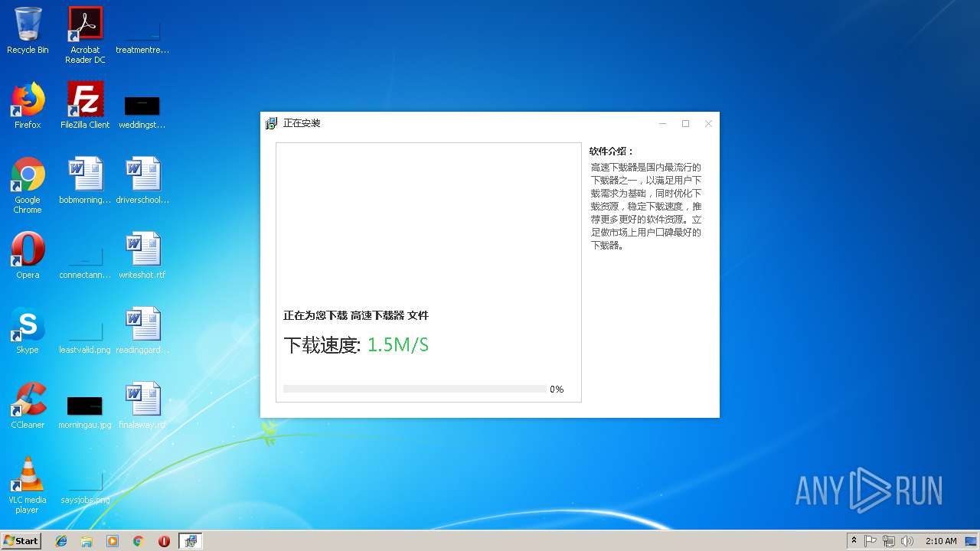Maximize the installer window
Screen dimensions: 980x551
[x=686, y=123]
